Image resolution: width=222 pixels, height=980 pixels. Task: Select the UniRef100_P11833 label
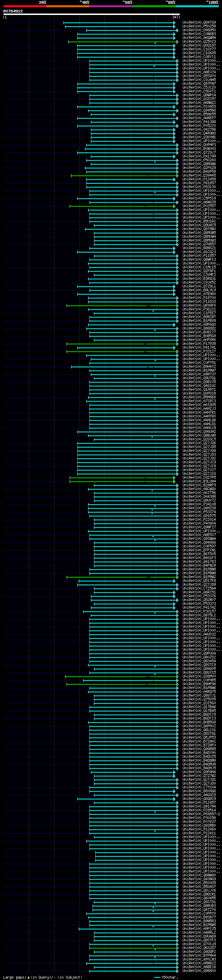[199, 302]
